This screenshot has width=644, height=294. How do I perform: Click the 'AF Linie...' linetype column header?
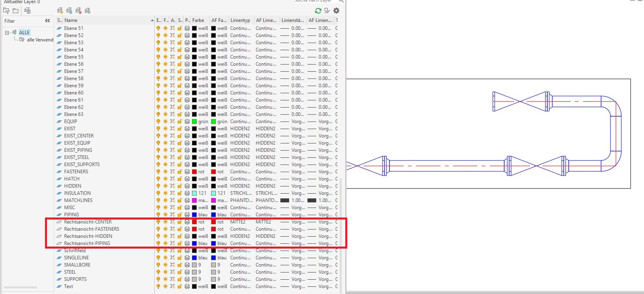(x=266, y=20)
